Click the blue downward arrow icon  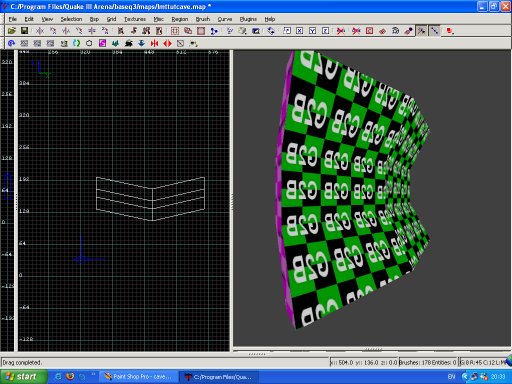(x=141, y=43)
